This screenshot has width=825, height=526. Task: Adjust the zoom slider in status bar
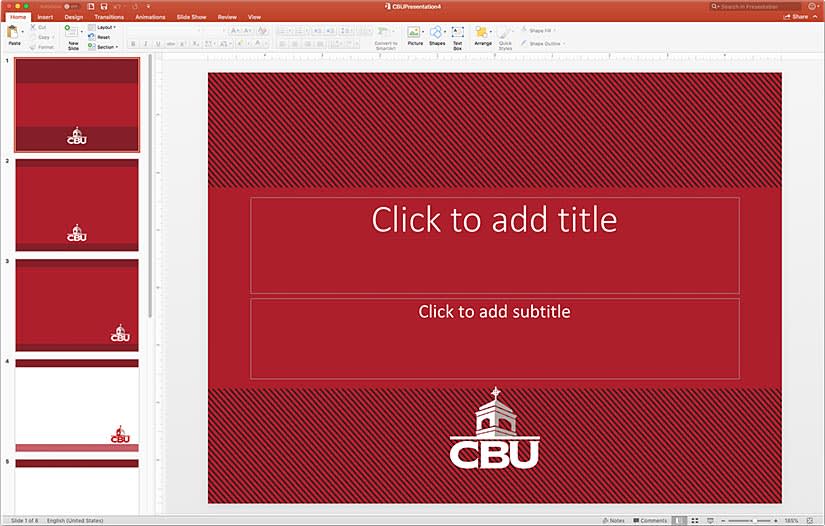click(749, 520)
